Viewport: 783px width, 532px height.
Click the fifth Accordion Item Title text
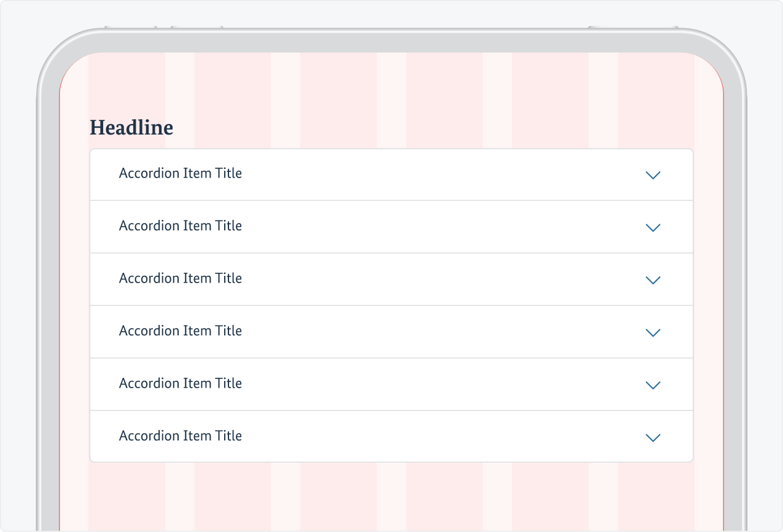pyautogui.click(x=181, y=383)
